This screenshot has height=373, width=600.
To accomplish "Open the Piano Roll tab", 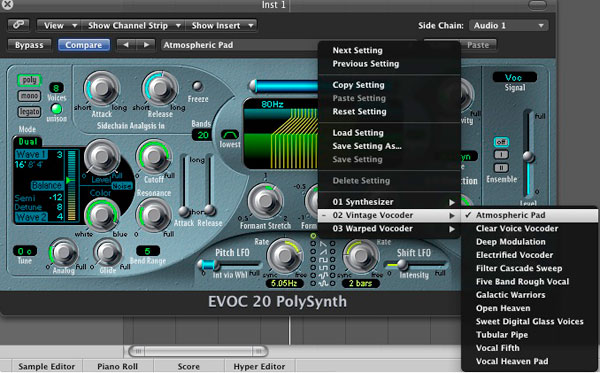I will click(117, 366).
